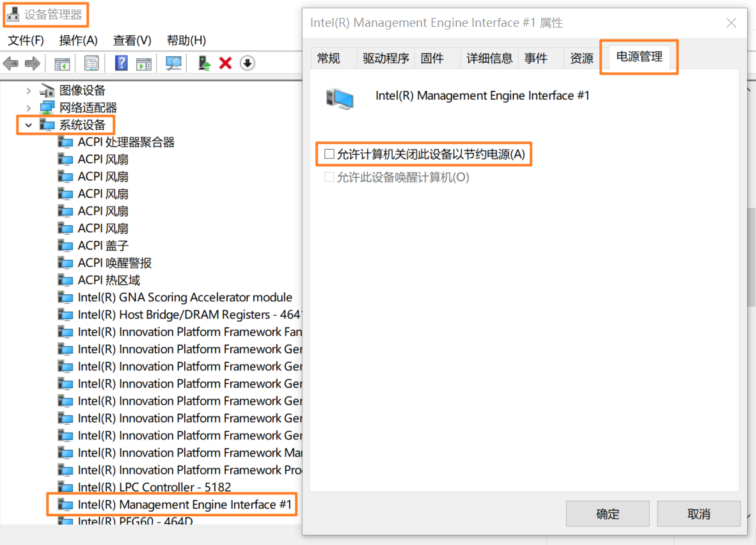Select Innovation Platform Framework Fan entry
Screen dimensions: 756x545
[189, 332]
